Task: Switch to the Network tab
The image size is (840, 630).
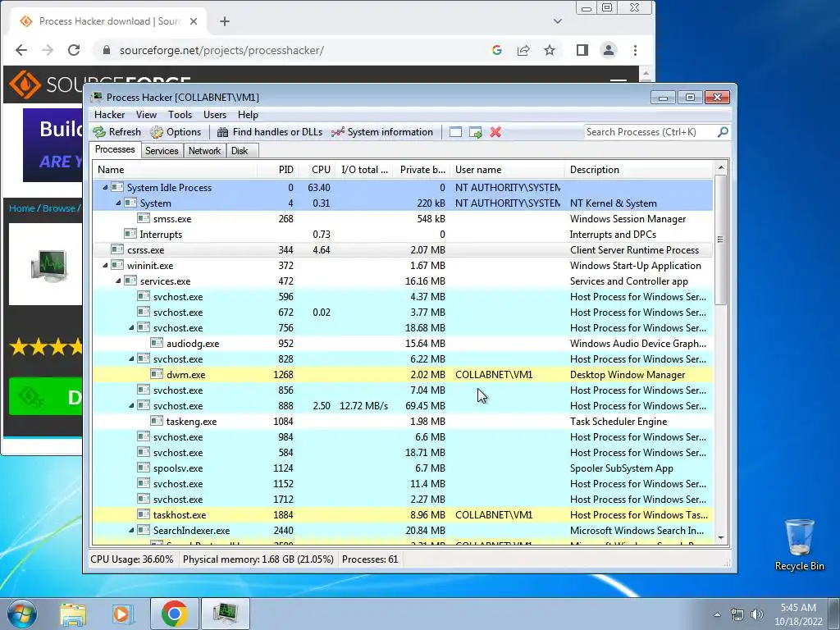Action: coord(204,151)
